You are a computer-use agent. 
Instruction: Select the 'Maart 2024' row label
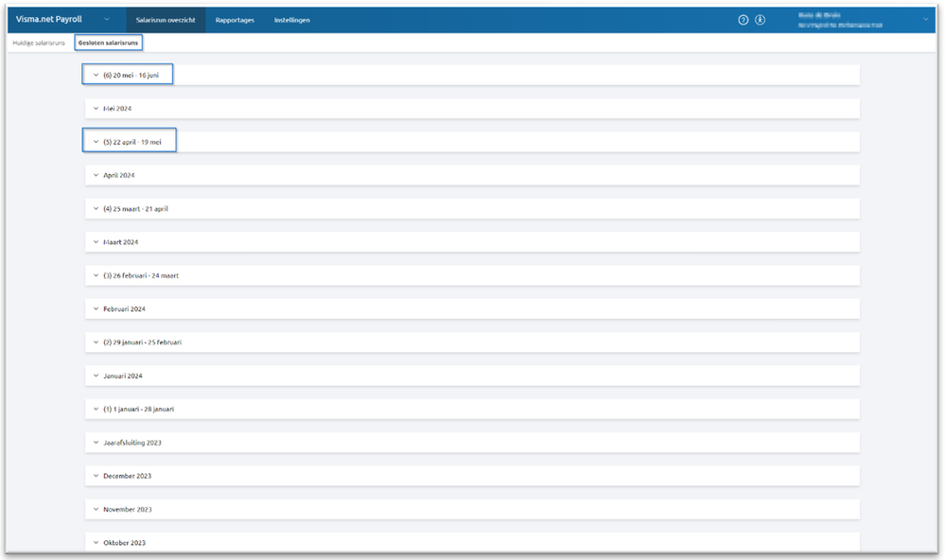(x=120, y=242)
